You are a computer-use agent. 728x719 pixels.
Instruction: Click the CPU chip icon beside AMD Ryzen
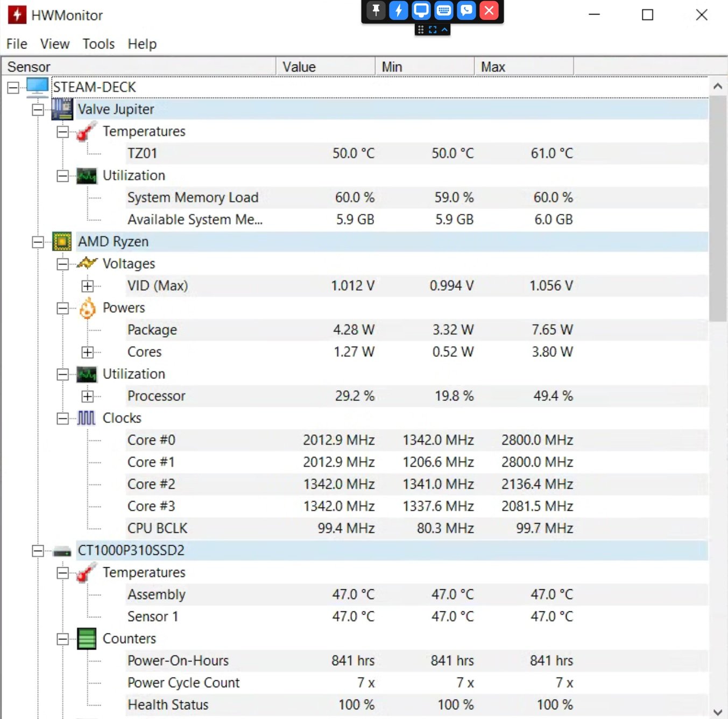tap(62, 242)
